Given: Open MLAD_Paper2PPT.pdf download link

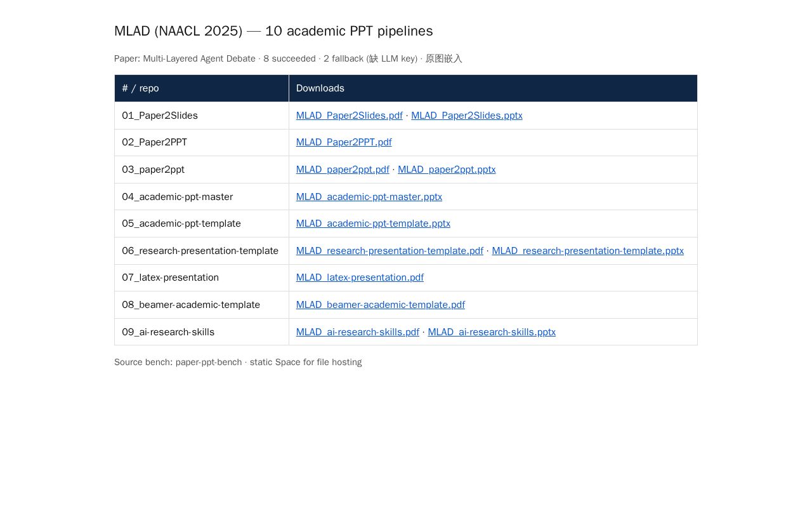Looking at the screenshot, I should 344,142.
